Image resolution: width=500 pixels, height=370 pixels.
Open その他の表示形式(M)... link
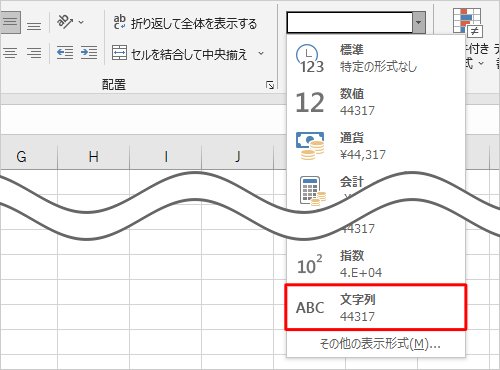tap(380, 344)
